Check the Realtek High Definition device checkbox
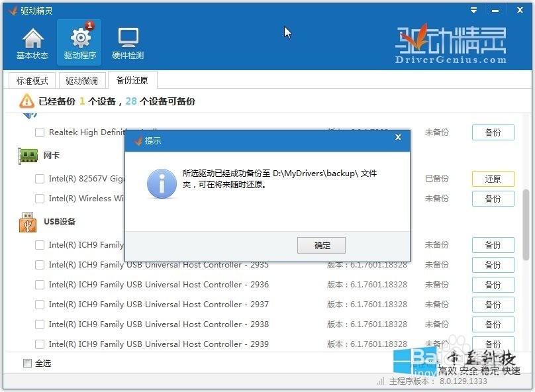Screen dimensions: 535x392 40,132
